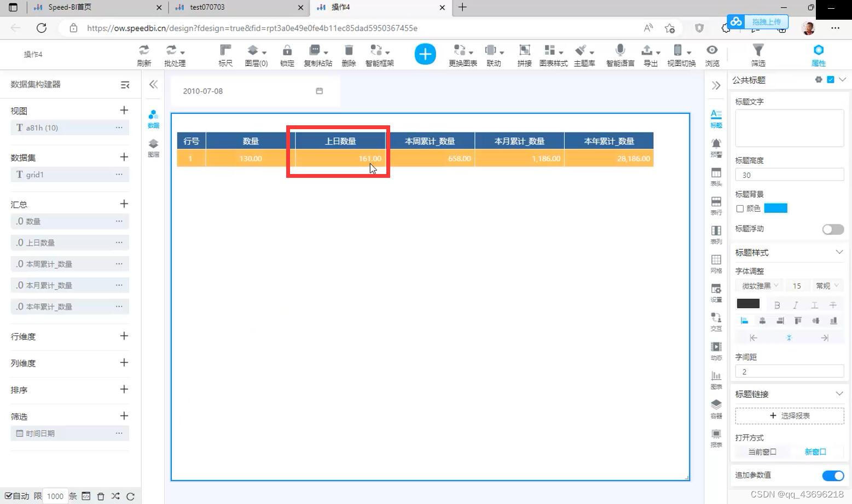Toggle the 追加参数值 switch off
This screenshot has width=852, height=504.
pyautogui.click(x=833, y=476)
